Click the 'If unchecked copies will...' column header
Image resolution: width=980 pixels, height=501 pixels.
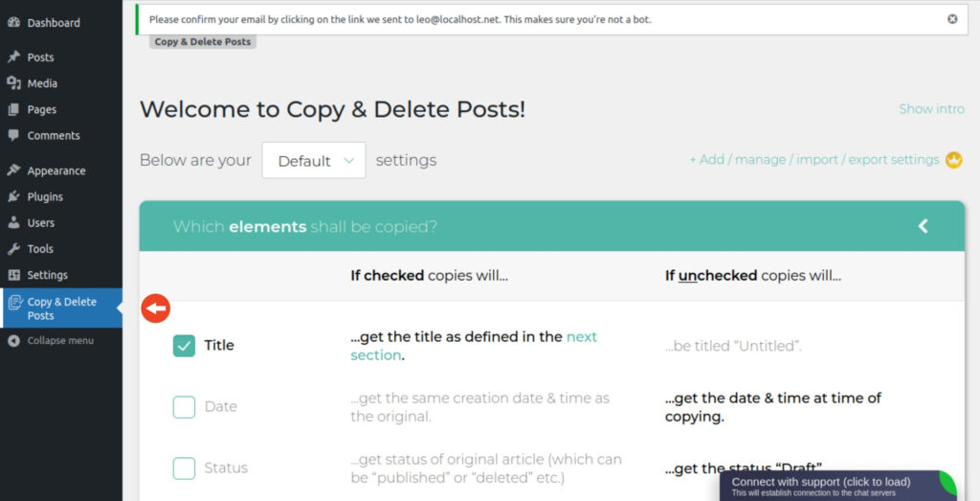[752, 275]
